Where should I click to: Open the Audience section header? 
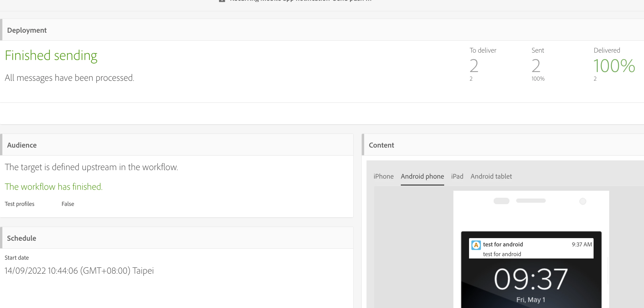pyautogui.click(x=22, y=145)
